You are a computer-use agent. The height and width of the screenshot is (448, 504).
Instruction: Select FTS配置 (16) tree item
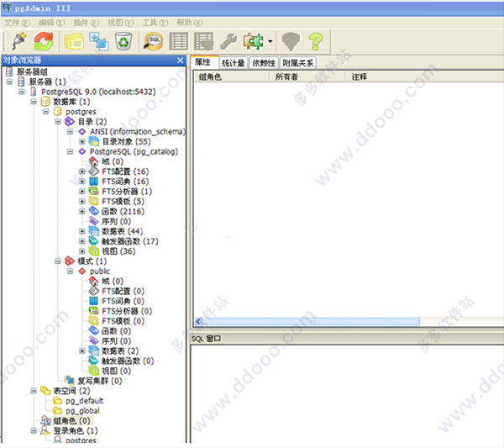click(125, 171)
